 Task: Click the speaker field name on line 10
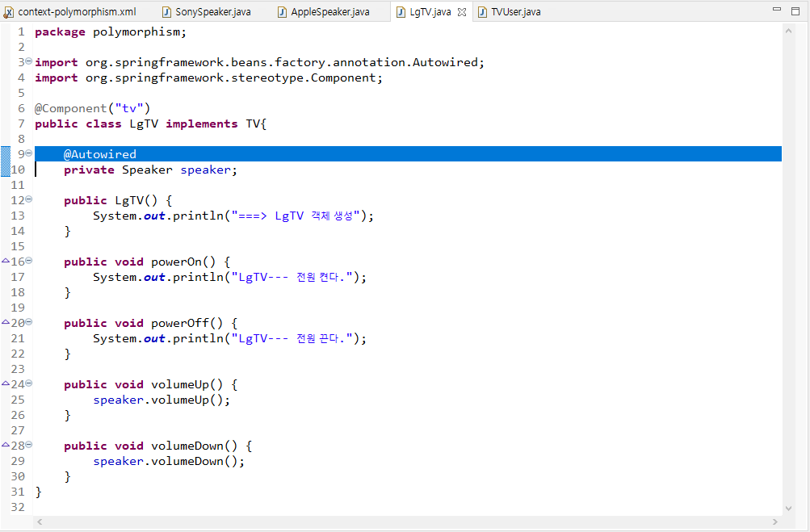206,170
